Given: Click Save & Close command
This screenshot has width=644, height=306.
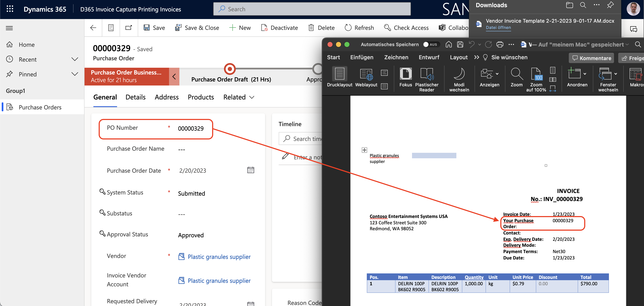Looking at the screenshot, I should click(197, 28).
